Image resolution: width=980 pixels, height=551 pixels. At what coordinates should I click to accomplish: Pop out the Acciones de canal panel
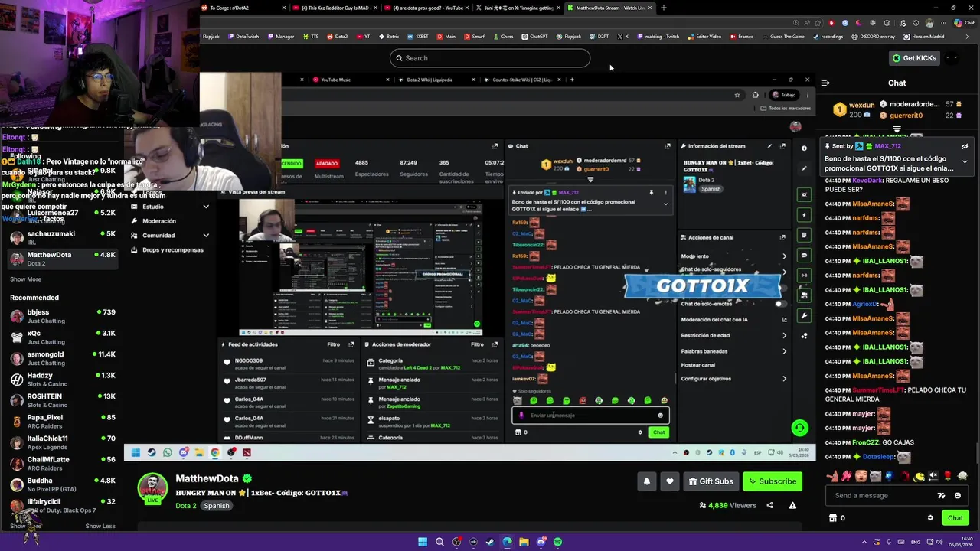[782, 237]
